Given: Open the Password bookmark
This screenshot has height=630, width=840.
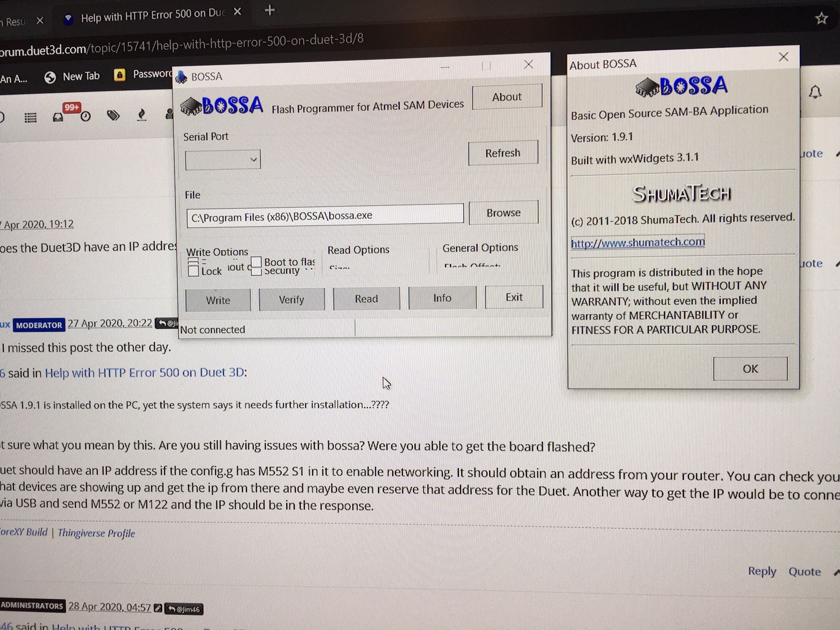Looking at the screenshot, I should [143, 75].
